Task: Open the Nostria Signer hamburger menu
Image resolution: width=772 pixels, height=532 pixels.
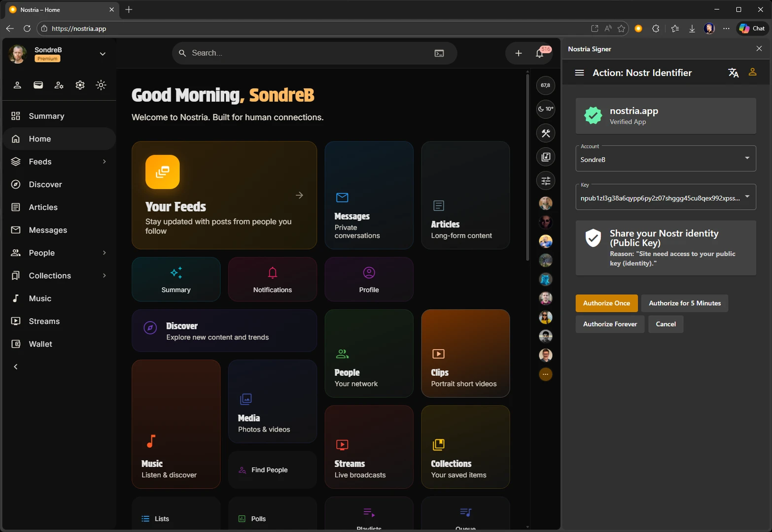Action: tap(579, 73)
